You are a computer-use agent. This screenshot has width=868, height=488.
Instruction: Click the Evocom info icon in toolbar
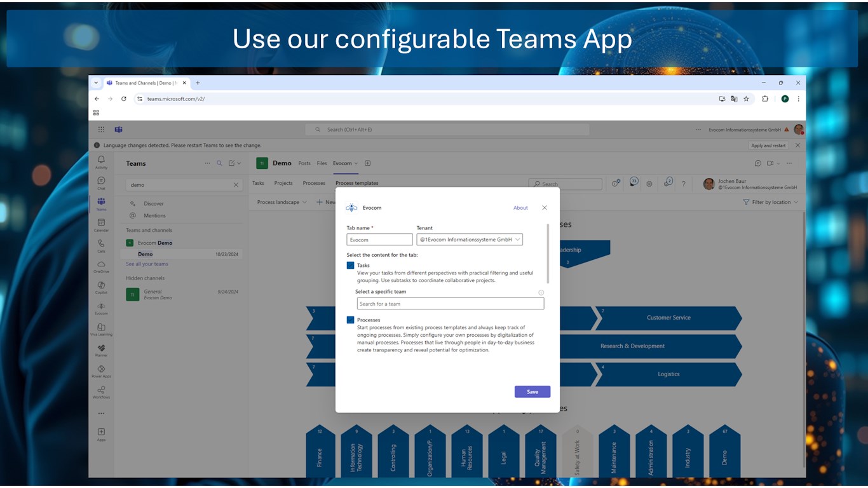coord(616,183)
